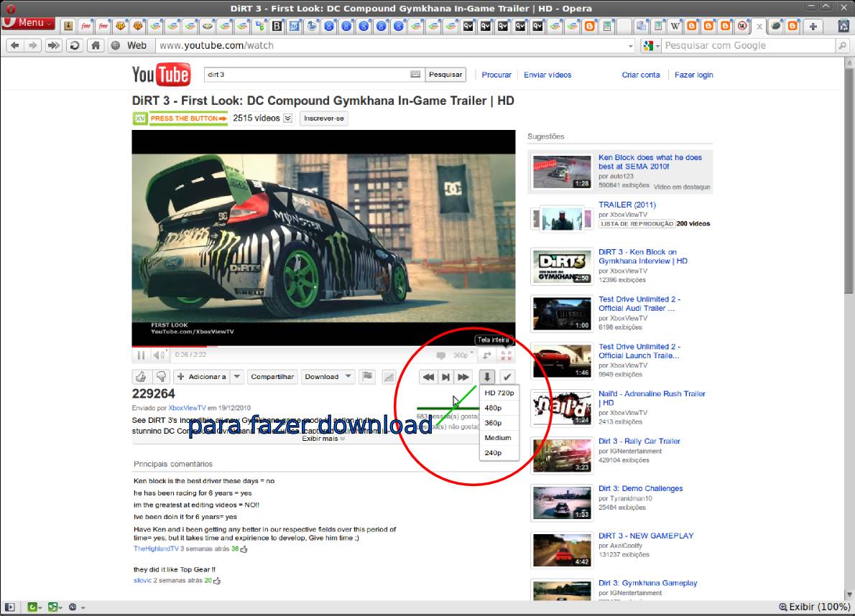Enter full screen with the Tela inteira icon
The width and height of the screenshot is (855, 616).
coord(506,355)
